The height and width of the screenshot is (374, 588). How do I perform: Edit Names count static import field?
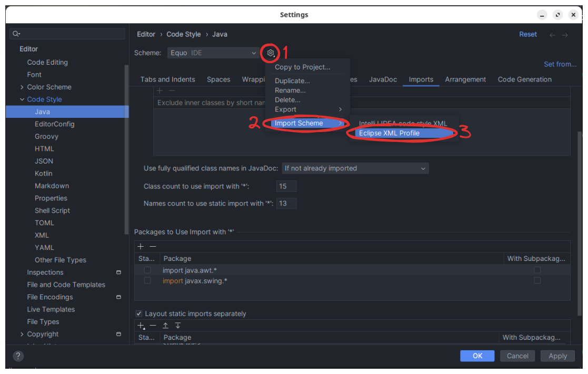tap(286, 204)
